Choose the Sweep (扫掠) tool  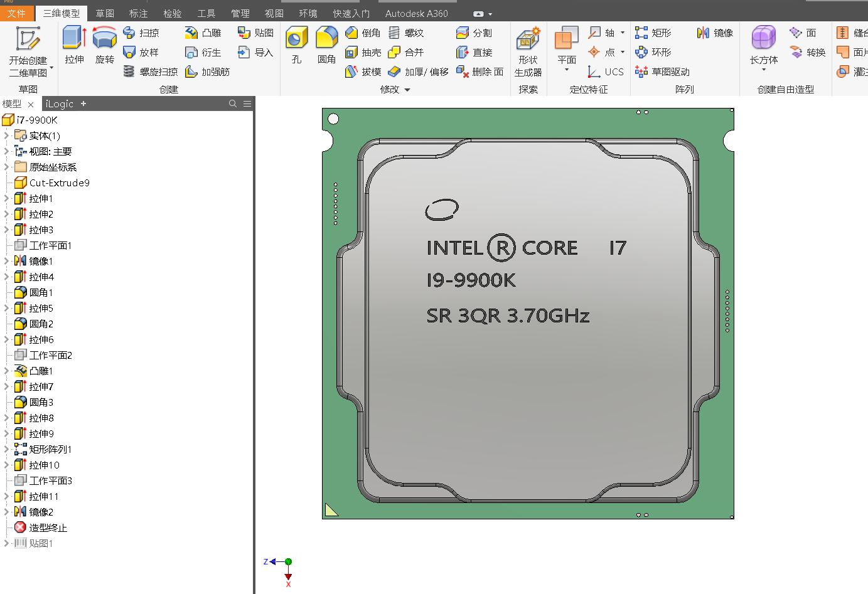(141, 33)
